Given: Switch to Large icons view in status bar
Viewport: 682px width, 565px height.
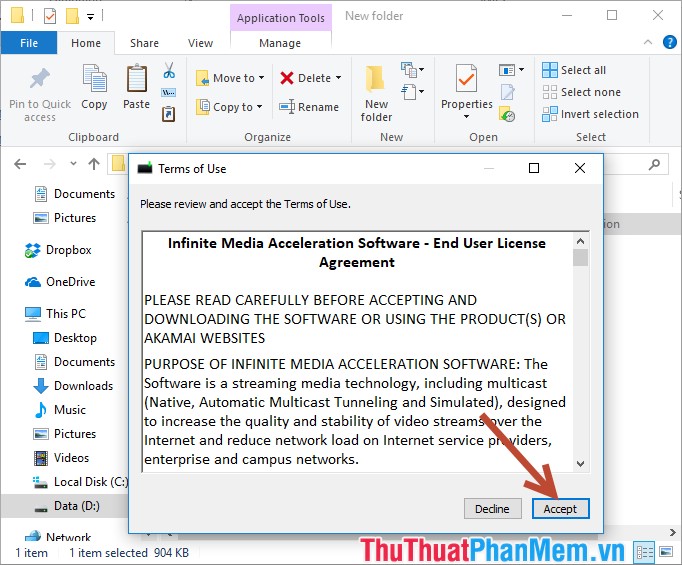Looking at the screenshot, I should (666, 552).
